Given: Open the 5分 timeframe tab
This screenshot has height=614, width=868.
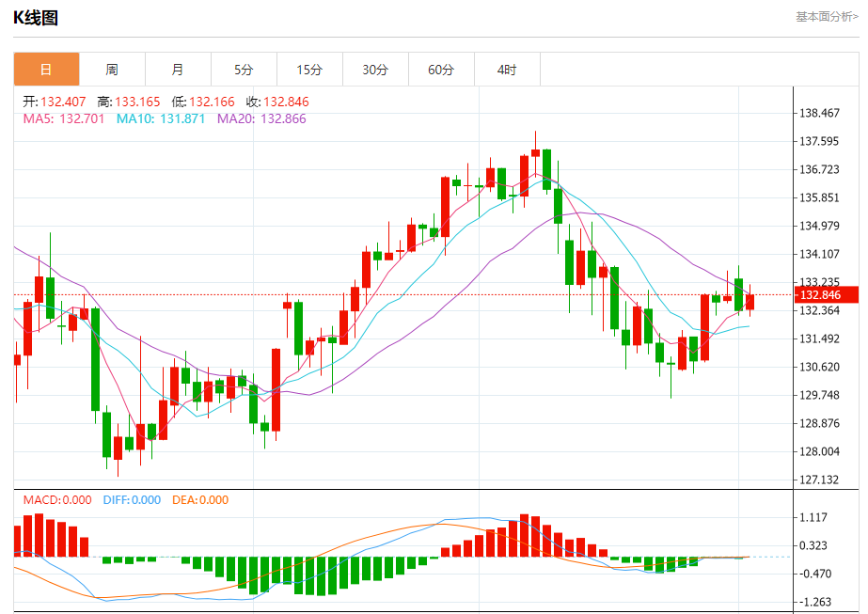Looking at the screenshot, I should (x=245, y=70).
